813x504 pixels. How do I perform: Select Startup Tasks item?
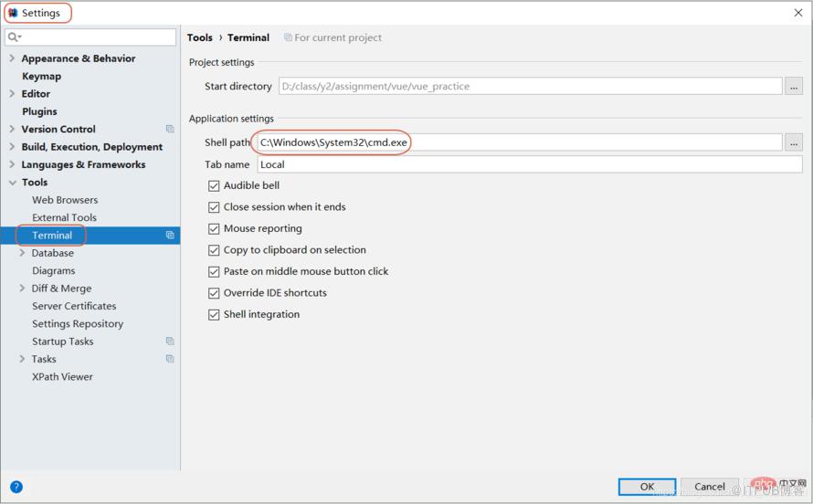click(x=63, y=341)
